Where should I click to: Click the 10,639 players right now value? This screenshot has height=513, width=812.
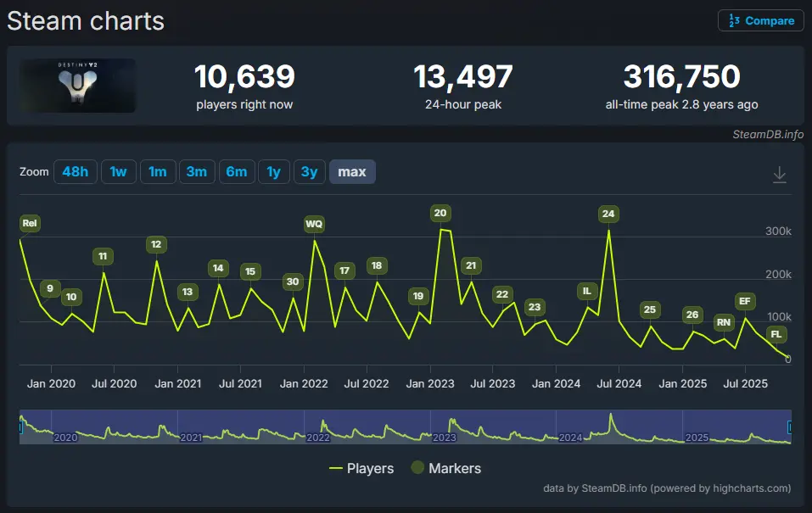click(244, 76)
